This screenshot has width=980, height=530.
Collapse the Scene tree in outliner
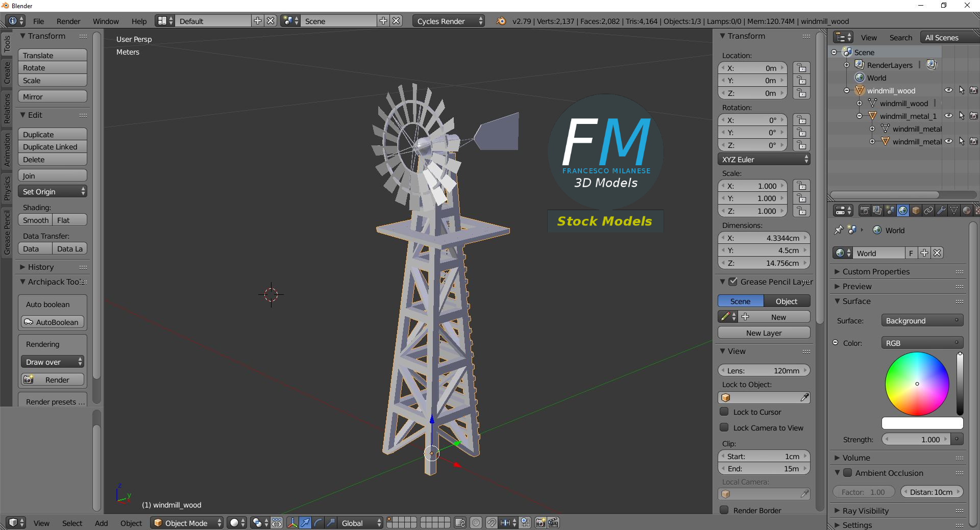834,52
